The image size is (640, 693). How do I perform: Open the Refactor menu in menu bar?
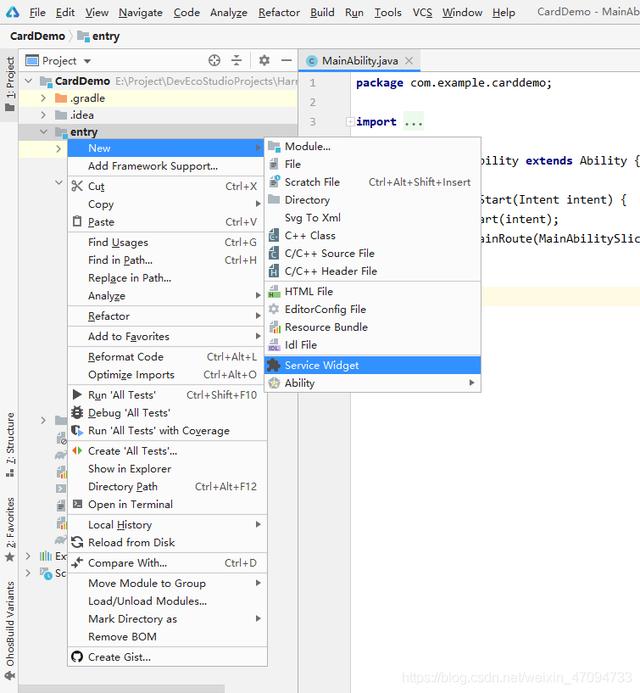pyautogui.click(x=278, y=12)
